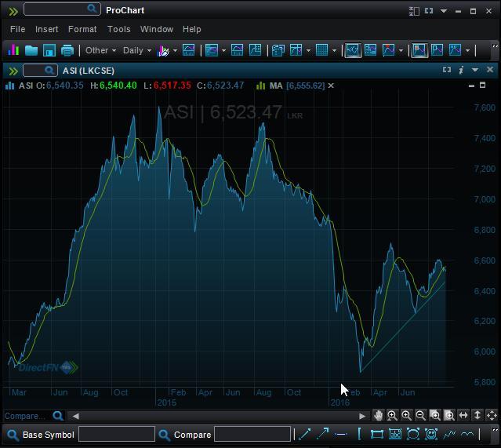This screenshot has width=501, height=448.
Task: Click the copy chart windows icon
Action: (x=278, y=50)
